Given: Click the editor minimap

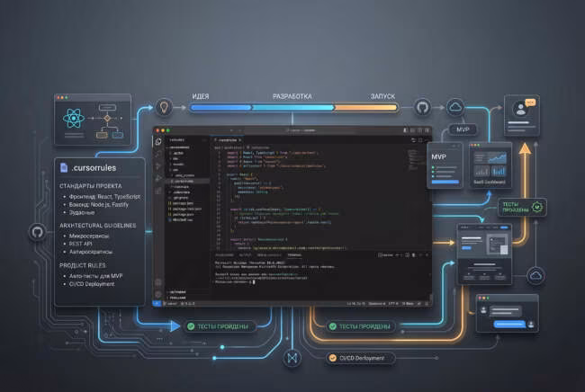Looking at the screenshot, I should coord(412,159).
